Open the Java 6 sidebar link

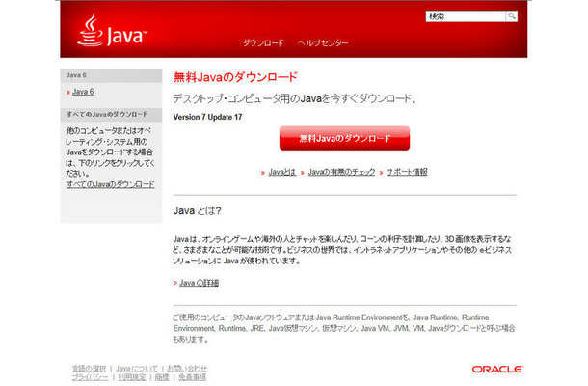[x=83, y=92]
